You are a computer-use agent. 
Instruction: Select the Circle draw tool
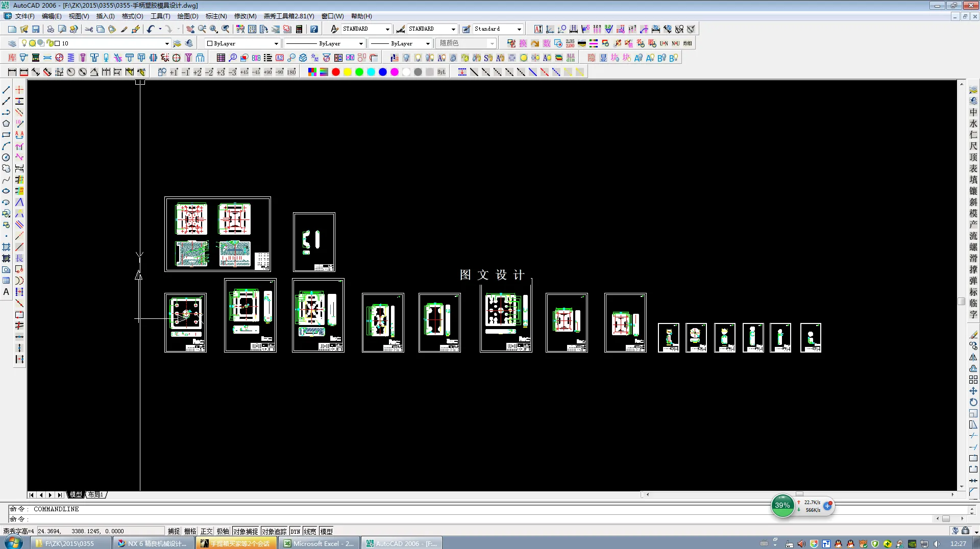tap(6, 157)
